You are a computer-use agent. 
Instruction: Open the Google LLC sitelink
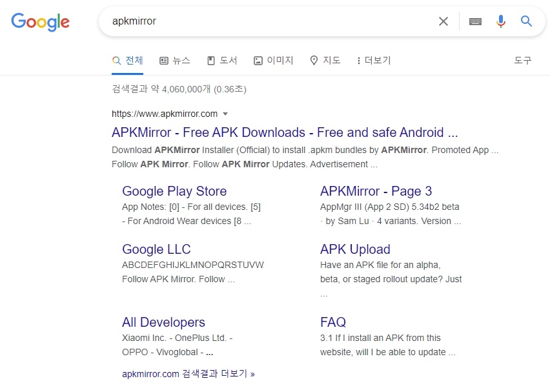156,249
